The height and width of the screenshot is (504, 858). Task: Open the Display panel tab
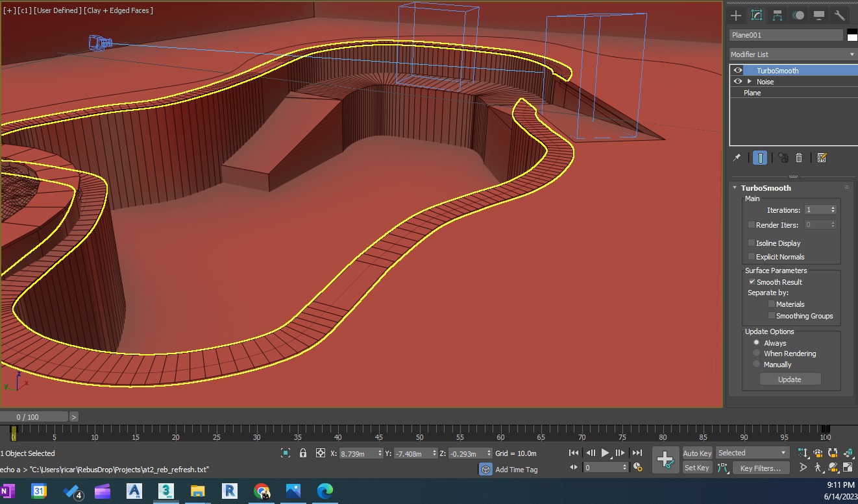pyautogui.click(x=818, y=16)
